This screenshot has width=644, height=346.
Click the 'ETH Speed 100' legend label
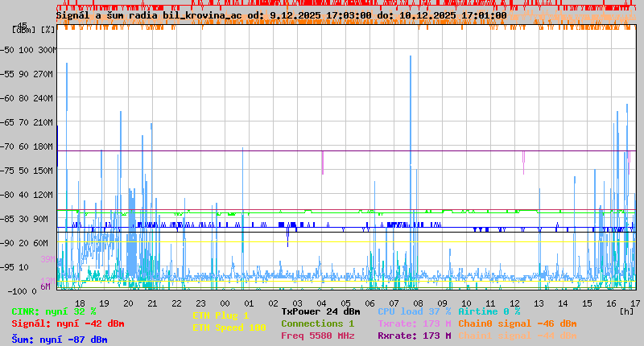point(229,327)
